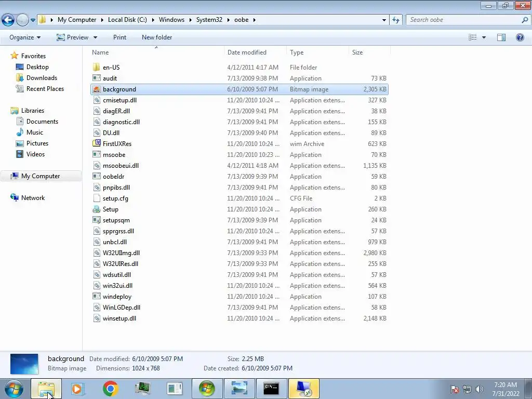Select My Computer in the navigation pane

click(41, 176)
